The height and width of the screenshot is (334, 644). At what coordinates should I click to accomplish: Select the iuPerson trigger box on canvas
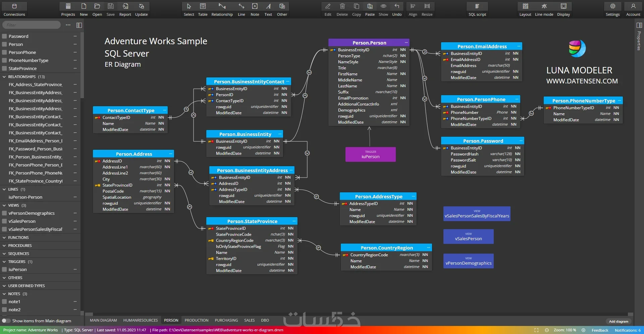pyautogui.click(x=371, y=154)
